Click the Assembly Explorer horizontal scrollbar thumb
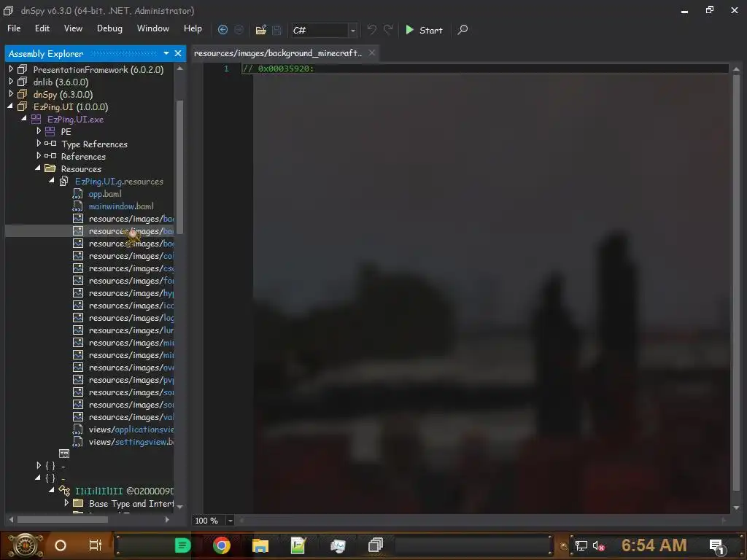The image size is (747, 560). [x=62, y=519]
